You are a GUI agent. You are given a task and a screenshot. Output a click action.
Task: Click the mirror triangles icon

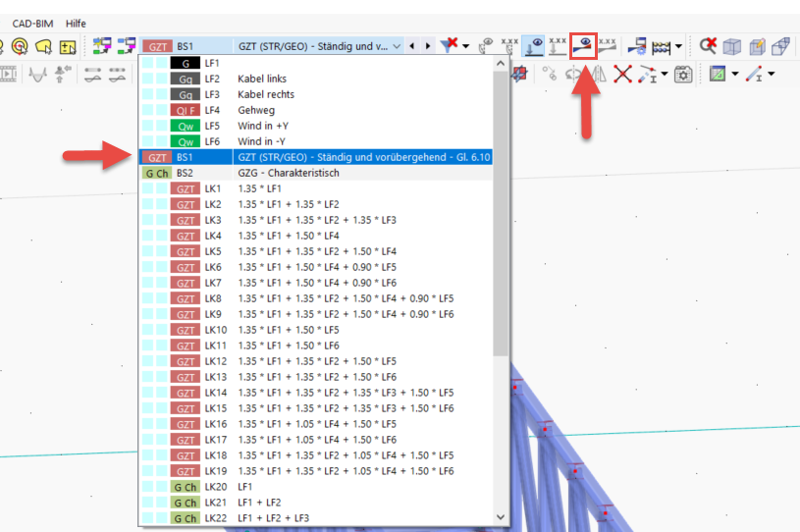[599, 75]
